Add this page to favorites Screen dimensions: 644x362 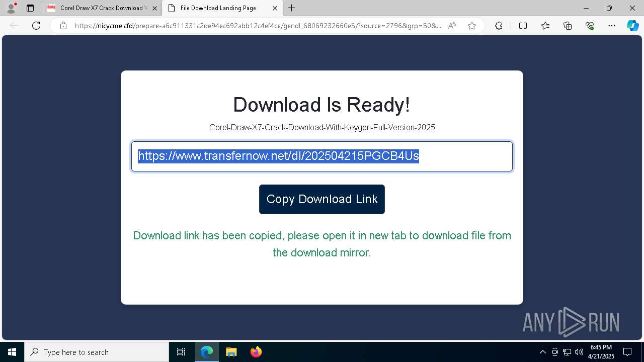(472, 26)
